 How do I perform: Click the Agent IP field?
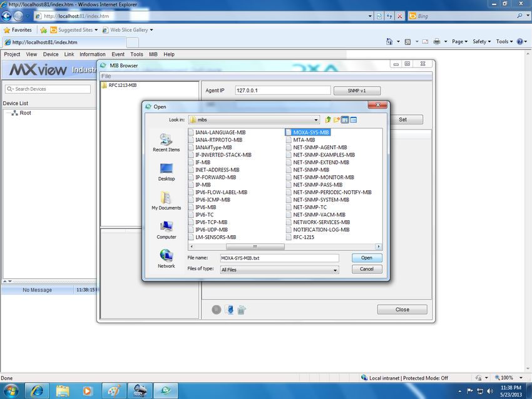tap(283, 91)
